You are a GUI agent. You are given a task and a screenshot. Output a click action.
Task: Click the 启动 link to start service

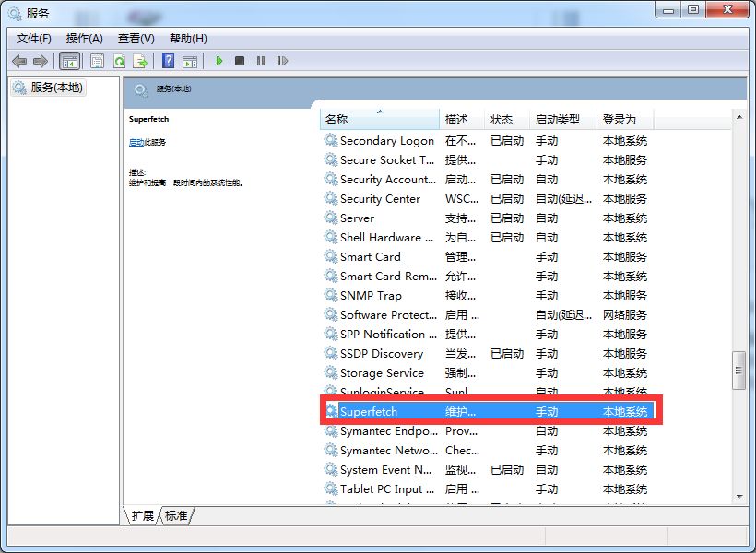click(136, 142)
